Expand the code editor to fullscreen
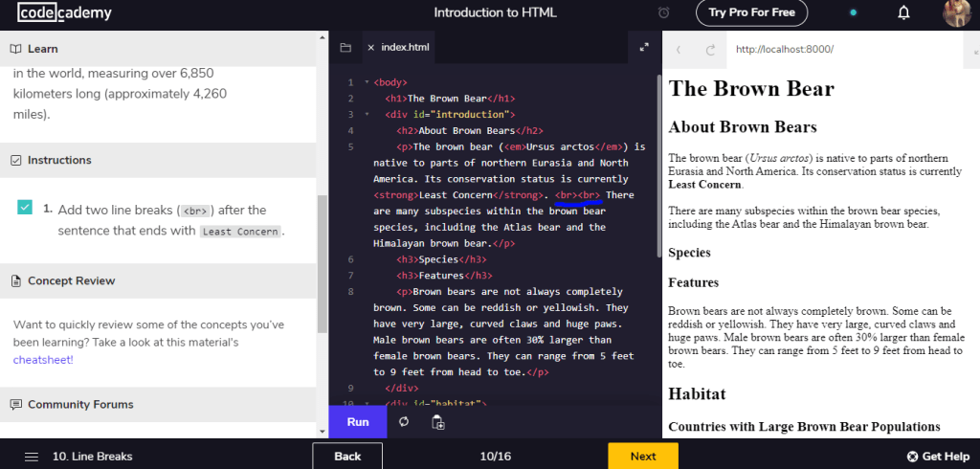The image size is (980, 469). (x=644, y=48)
